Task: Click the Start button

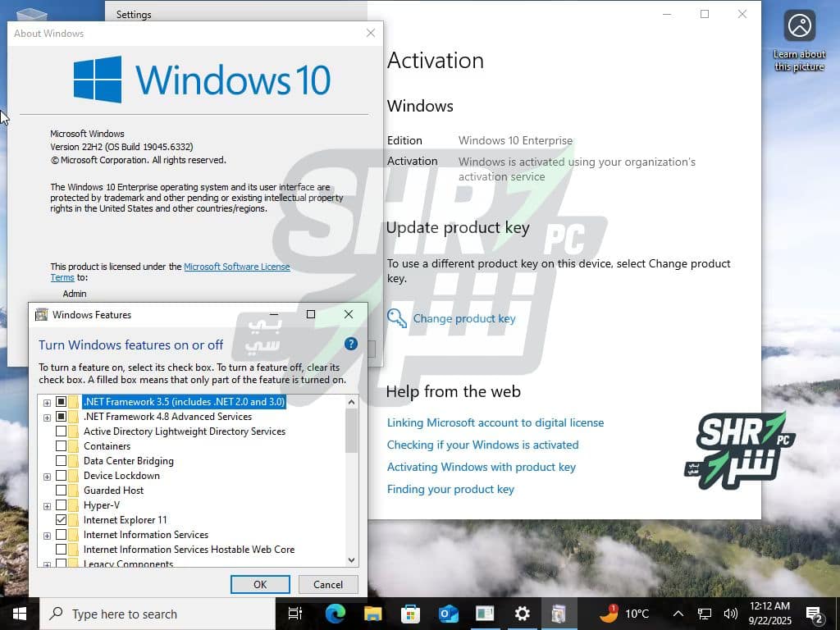Action: (x=19, y=614)
